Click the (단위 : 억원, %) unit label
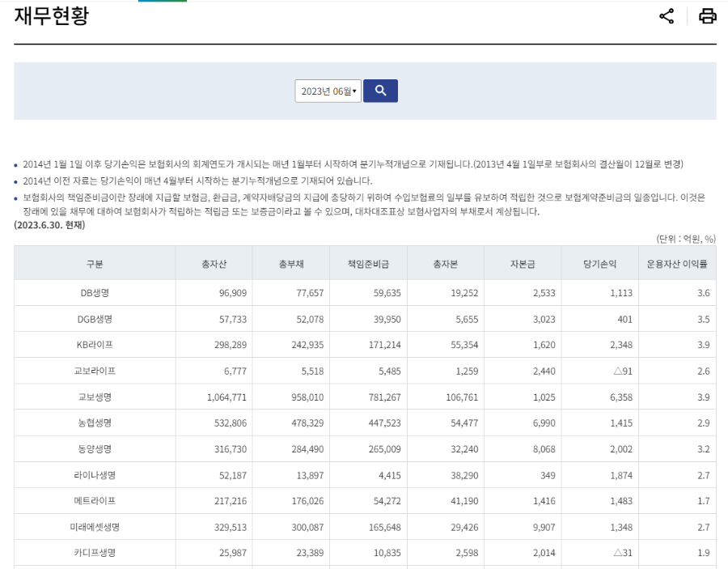 coord(686,239)
